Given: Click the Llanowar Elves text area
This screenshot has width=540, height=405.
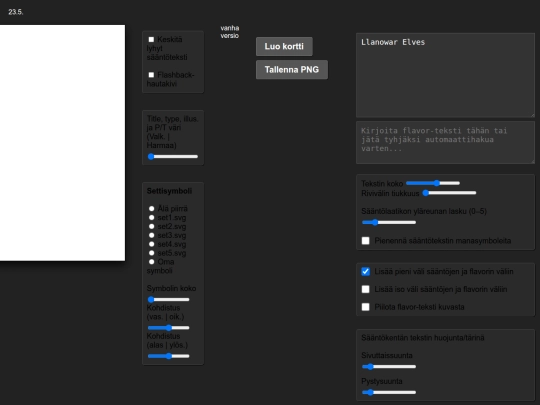Looking at the screenshot, I should pyautogui.click(x=445, y=75).
